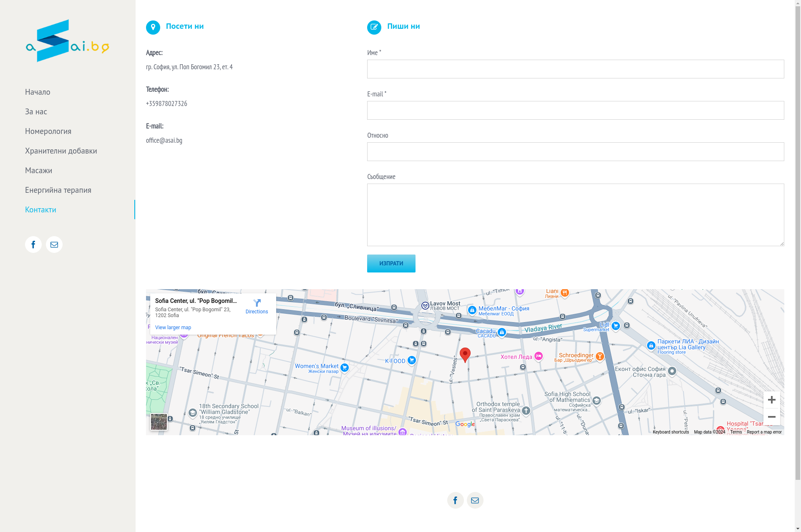Click the footer email envelope icon
Viewport: 801px width, 532px height.
475,500
